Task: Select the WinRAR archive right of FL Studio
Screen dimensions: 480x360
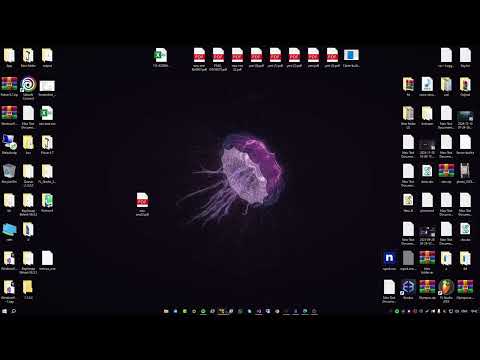Action: click(465, 288)
